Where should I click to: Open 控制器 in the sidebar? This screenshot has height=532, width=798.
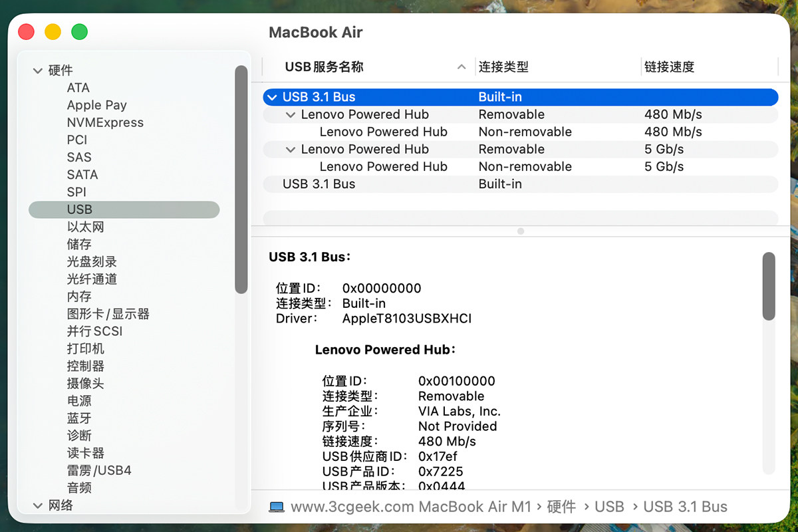point(85,366)
